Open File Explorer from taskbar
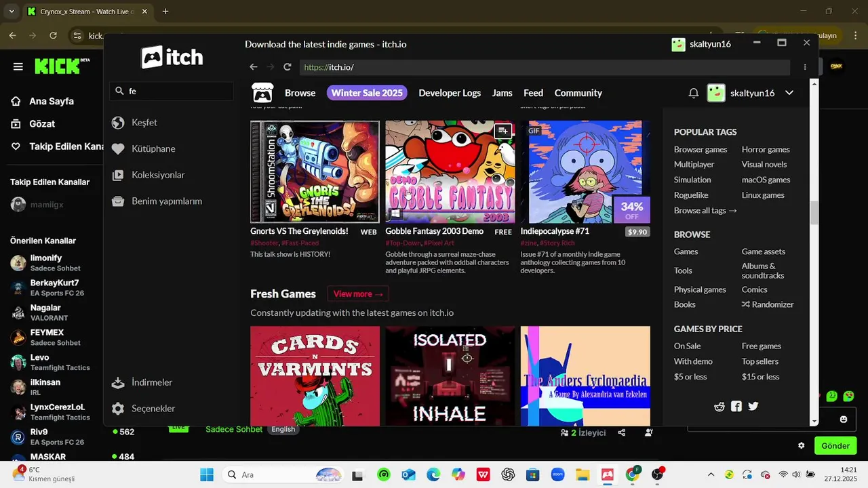The width and height of the screenshot is (868, 488). click(x=583, y=474)
